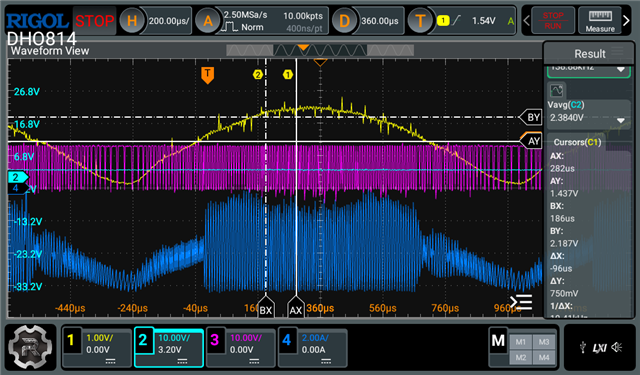The image size is (640, 375).
Task: Open the 360.00µs delay value field
Action: click(x=380, y=21)
